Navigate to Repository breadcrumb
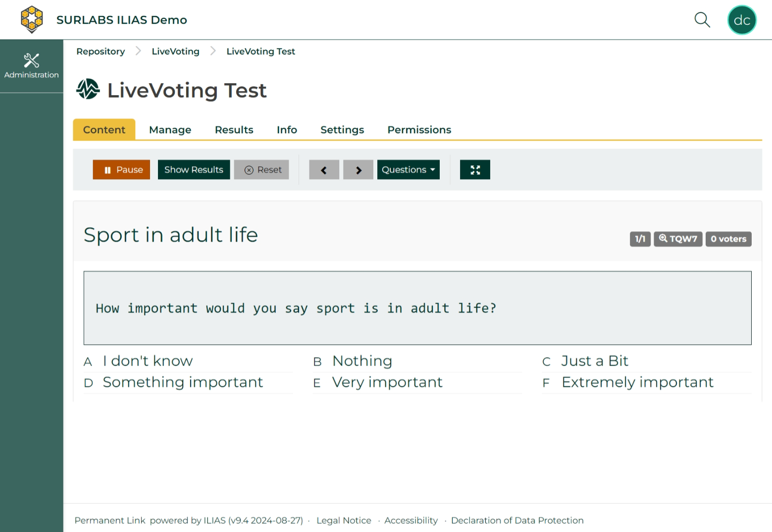Screen dimensions: 772x532 pos(101,52)
